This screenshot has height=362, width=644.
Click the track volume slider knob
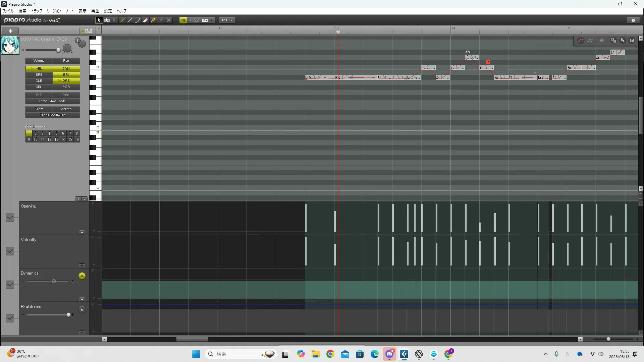pos(58,50)
